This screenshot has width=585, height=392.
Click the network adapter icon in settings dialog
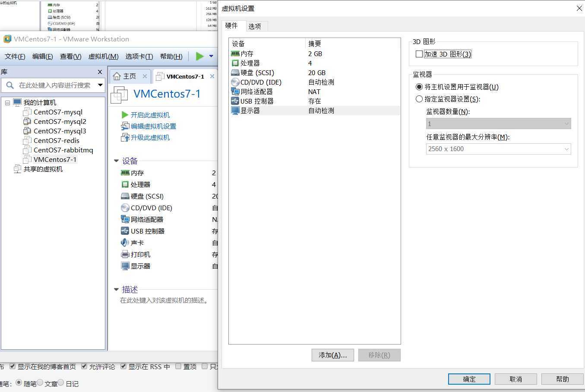pyautogui.click(x=235, y=92)
